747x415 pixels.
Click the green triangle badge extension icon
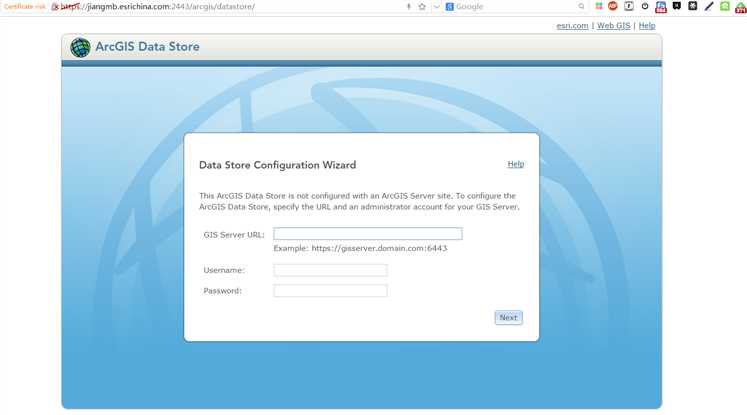pyautogui.click(x=741, y=7)
